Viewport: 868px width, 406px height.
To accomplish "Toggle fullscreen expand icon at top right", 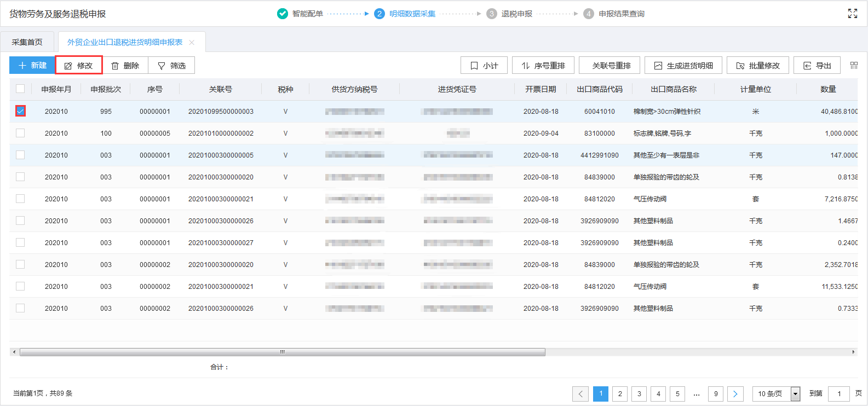I will (853, 14).
